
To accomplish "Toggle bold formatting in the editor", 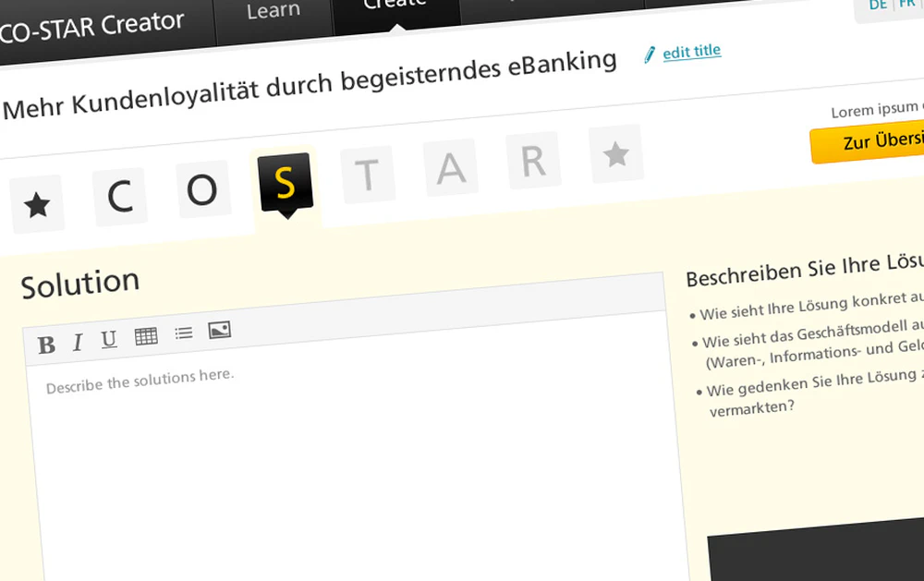I will [46, 345].
